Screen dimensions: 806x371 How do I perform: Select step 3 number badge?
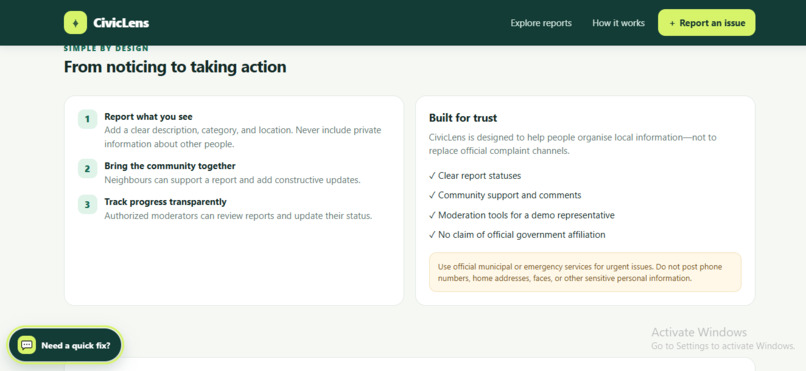tap(87, 205)
